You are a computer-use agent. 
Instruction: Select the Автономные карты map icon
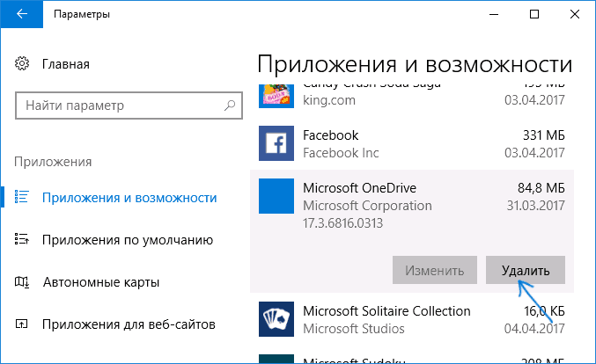tap(21, 281)
